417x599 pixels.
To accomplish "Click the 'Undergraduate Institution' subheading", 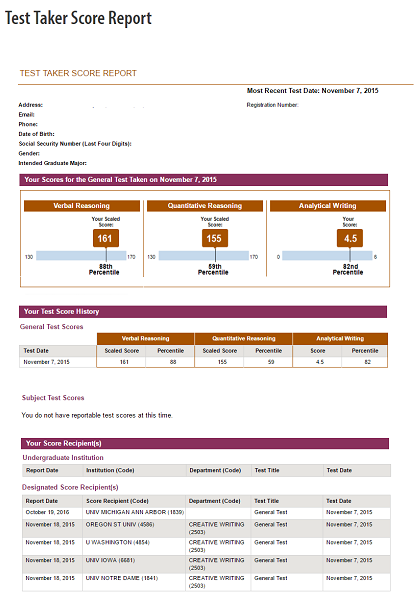I will point(63,458).
